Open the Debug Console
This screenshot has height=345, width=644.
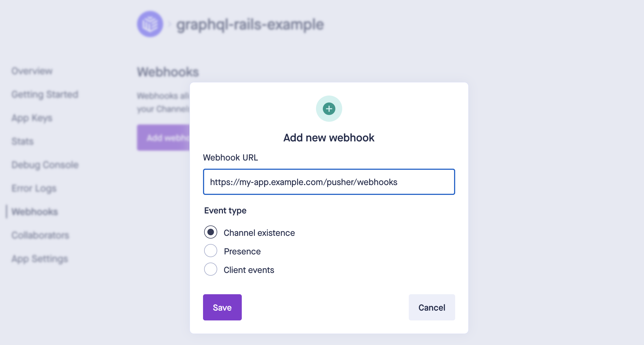point(45,165)
